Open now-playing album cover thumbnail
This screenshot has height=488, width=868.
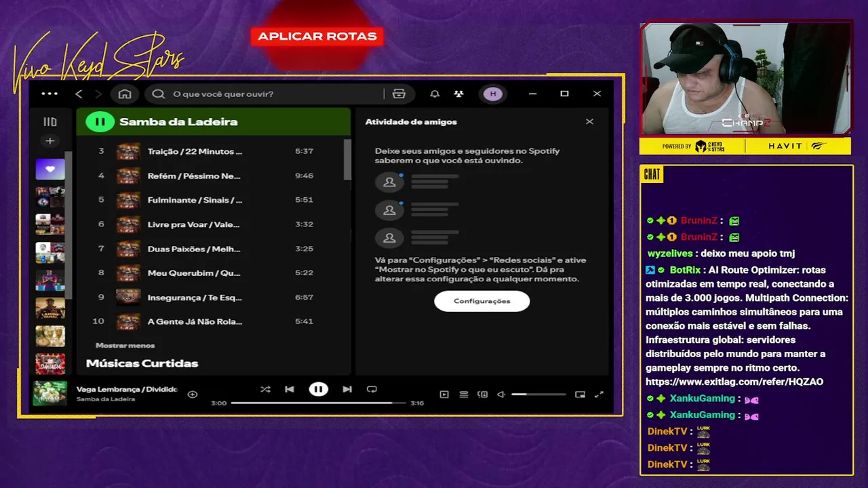50,393
